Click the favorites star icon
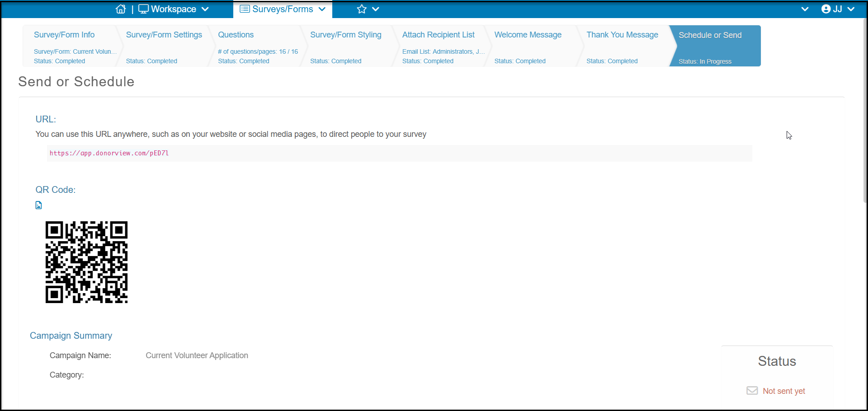This screenshot has height=411, width=868. (x=362, y=9)
